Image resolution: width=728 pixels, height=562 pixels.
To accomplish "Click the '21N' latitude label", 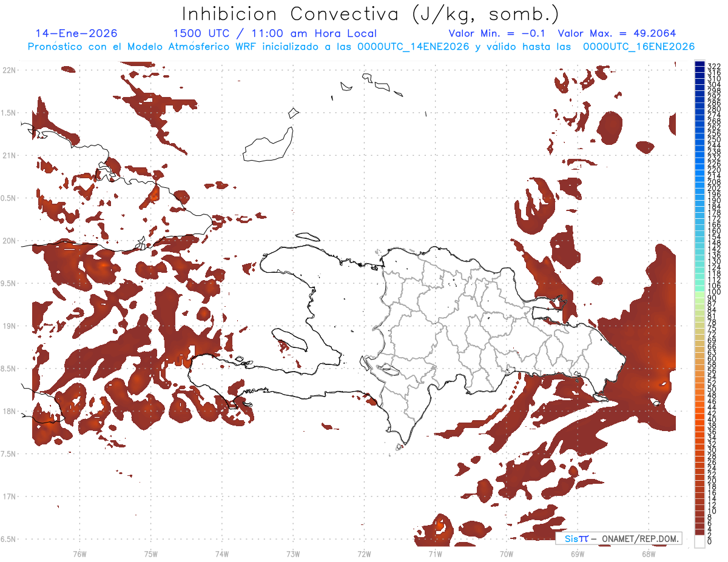I will pyautogui.click(x=8, y=156).
